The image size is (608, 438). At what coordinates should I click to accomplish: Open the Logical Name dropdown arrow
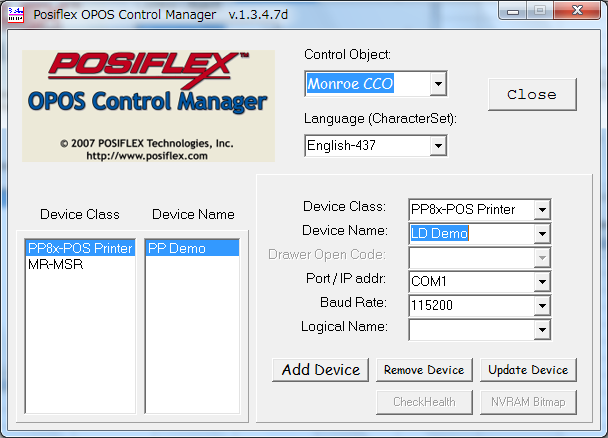pyautogui.click(x=542, y=330)
